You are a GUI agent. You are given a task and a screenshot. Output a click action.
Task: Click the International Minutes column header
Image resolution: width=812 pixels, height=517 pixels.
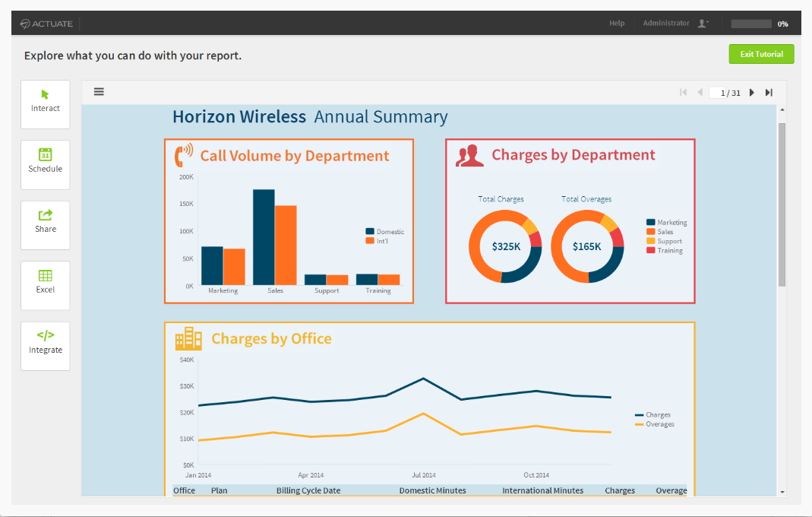542,490
